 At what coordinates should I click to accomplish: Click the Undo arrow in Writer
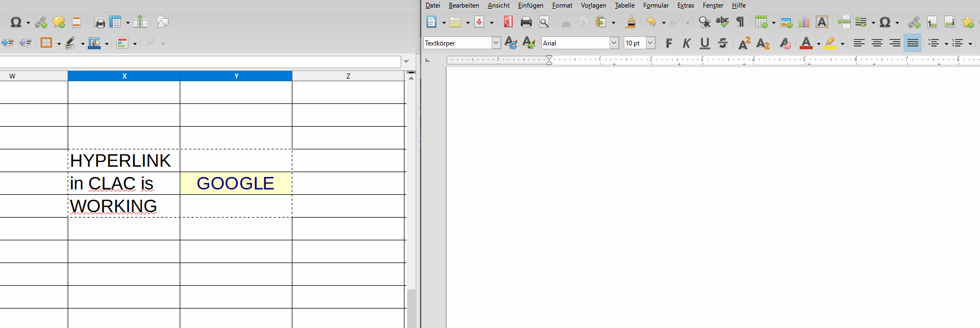point(651,22)
